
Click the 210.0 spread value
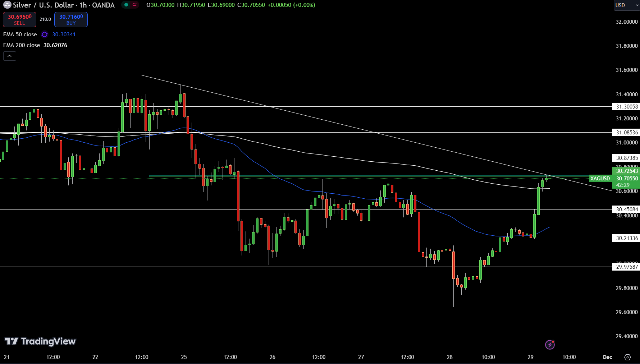[45, 19]
